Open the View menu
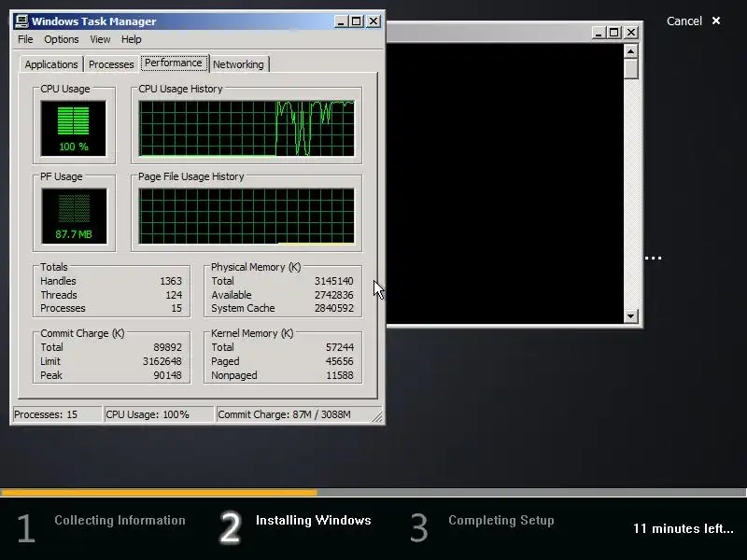This screenshot has height=560, width=747. click(x=100, y=39)
